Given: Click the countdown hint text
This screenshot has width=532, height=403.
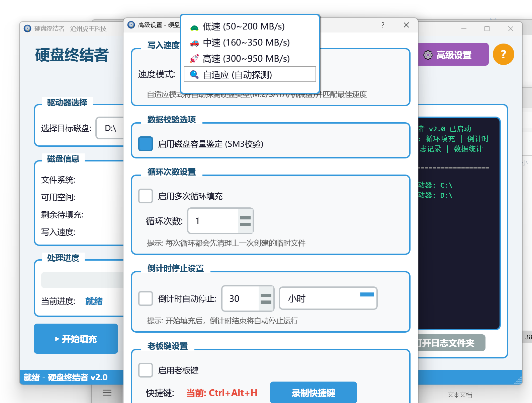Looking at the screenshot, I should pyautogui.click(x=222, y=321).
